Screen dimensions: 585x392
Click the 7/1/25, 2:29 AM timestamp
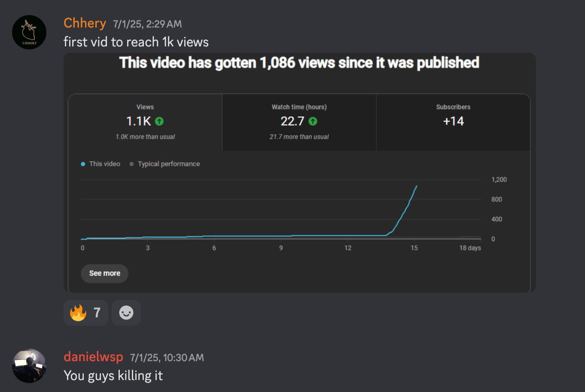[x=147, y=24]
